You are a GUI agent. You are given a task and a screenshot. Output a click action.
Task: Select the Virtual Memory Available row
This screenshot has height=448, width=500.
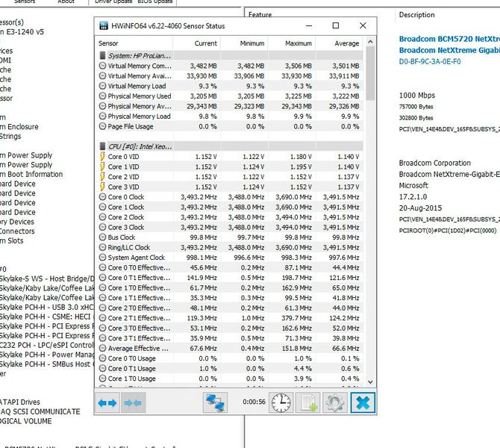pyautogui.click(x=231, y=76)
